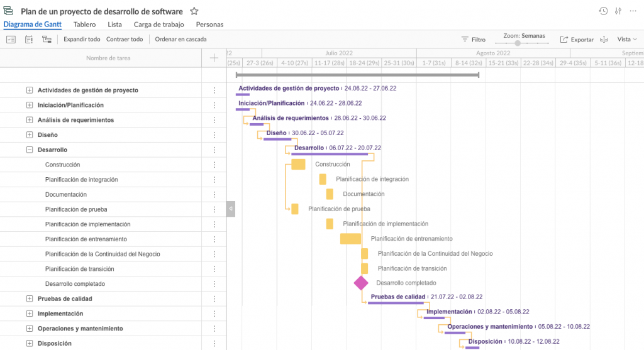Expand the Pruebas de calidad group
This screenshot has width=644, height=350.
[x=29, y=298]
